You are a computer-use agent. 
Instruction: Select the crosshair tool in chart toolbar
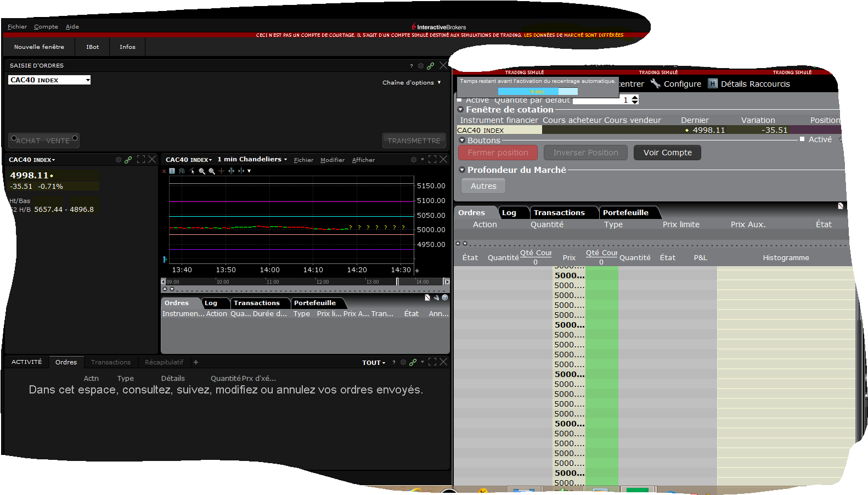(222, 171)
